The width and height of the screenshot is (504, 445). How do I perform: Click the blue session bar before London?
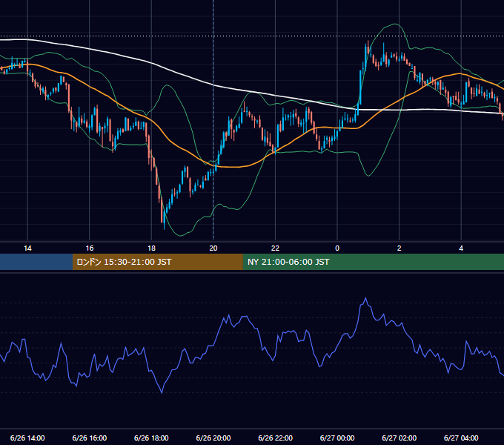pos(36,262)
